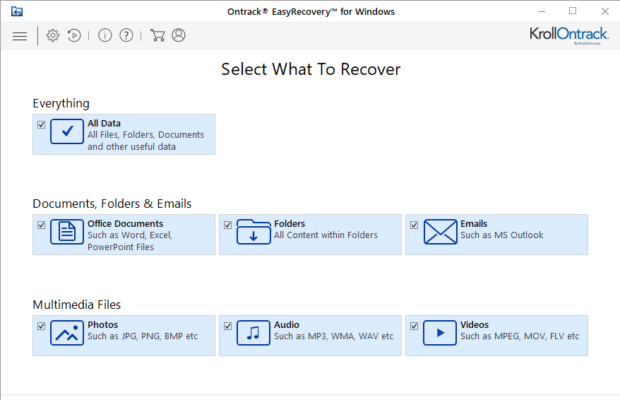Viewport: 620px width, 400px height.
Task: Click the All Data checkmark icon
Action: pyautogui.click(x=67, y=131)
